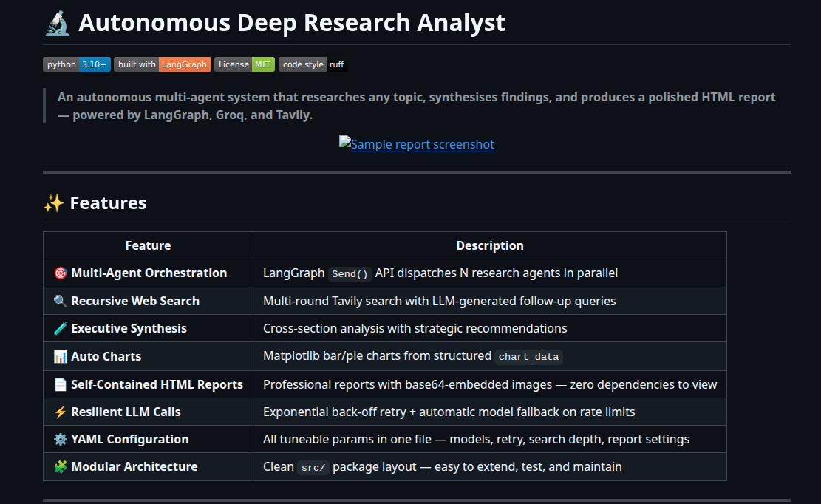The width and height of the screenshot is (821, 504).
Task: Click the gear icon for YAML Configuration
Action: (x=61, y=440)
